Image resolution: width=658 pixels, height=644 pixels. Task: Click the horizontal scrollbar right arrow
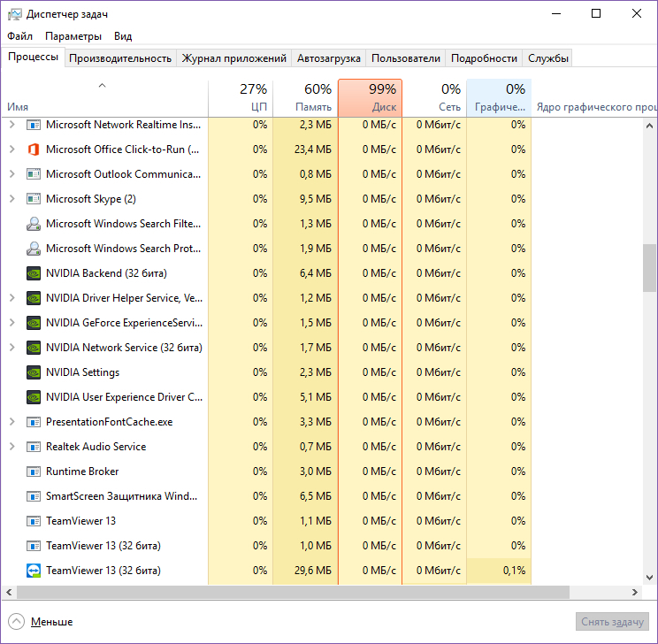tap(634, 592)
